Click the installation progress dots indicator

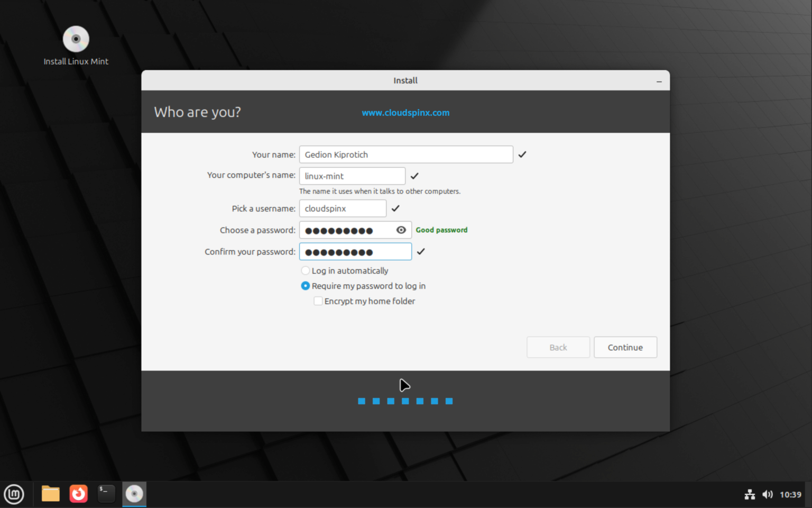[405, 401]
